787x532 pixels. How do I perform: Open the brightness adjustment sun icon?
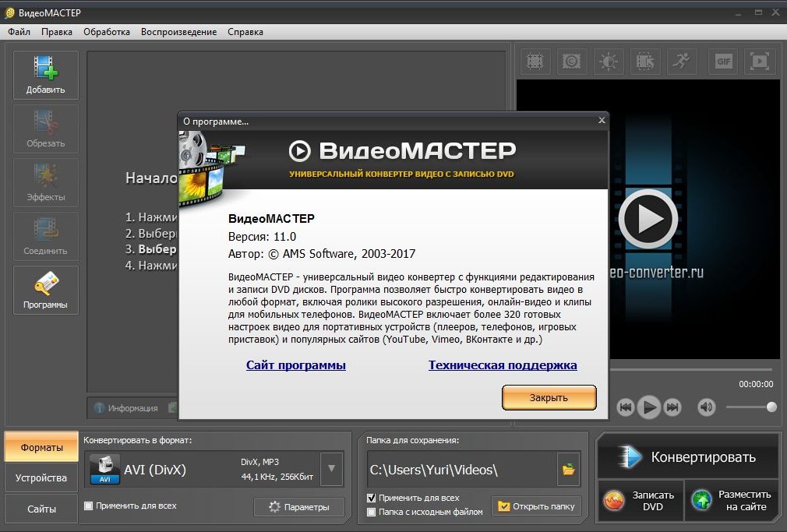coord(609,62)
